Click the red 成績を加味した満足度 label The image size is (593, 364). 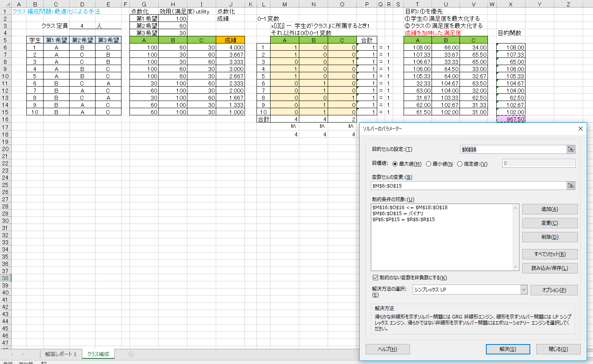(433, 33)
